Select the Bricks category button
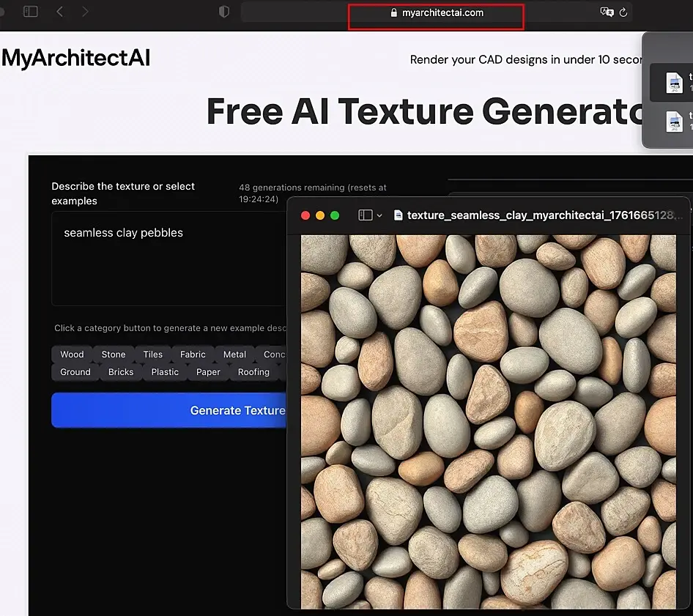This screenshot has height=616, width=693. pyautogui.click(x=121, y=371)
